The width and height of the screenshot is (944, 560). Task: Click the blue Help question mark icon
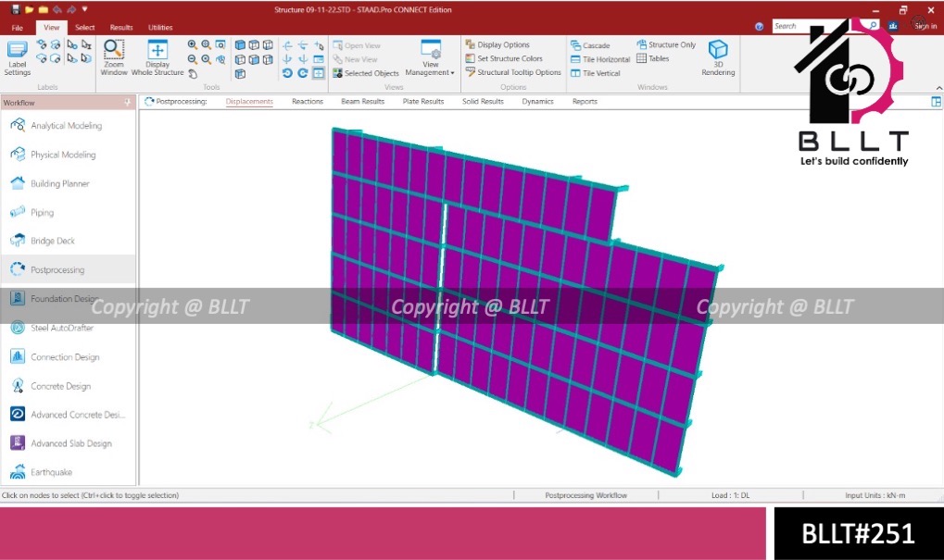[x=759, y=26]
